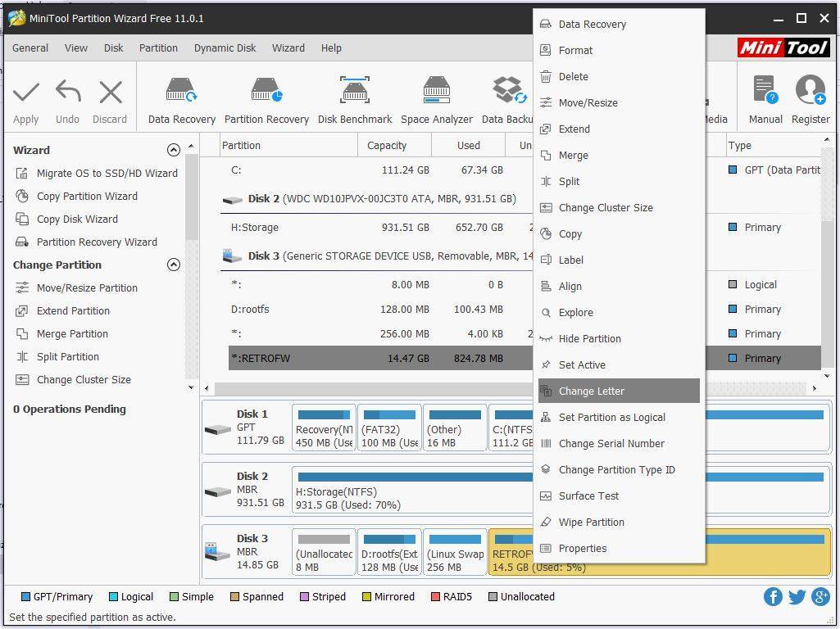
Task: Click the Register user icon
Action: pyautogui.click(x=810, y=89)
